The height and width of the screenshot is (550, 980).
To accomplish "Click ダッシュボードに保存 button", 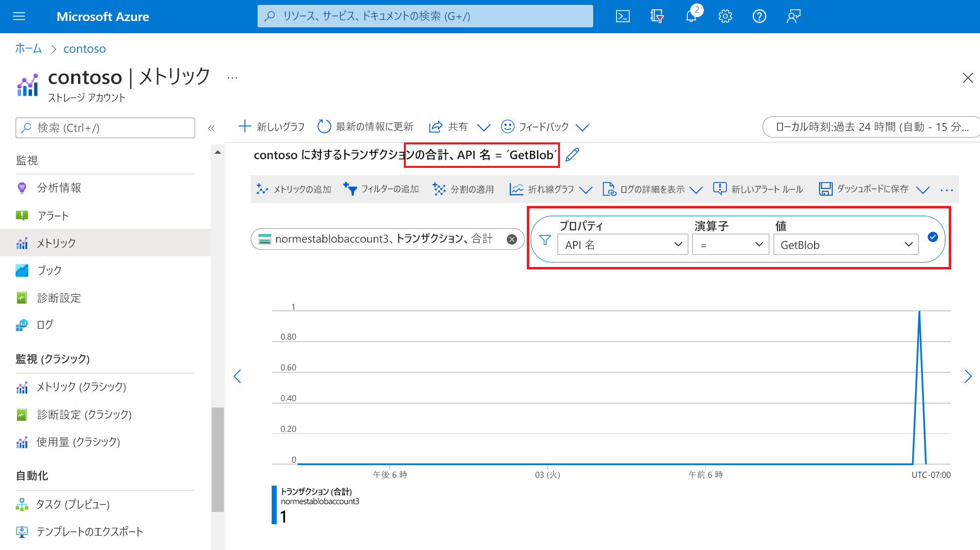I will [864, 189].
